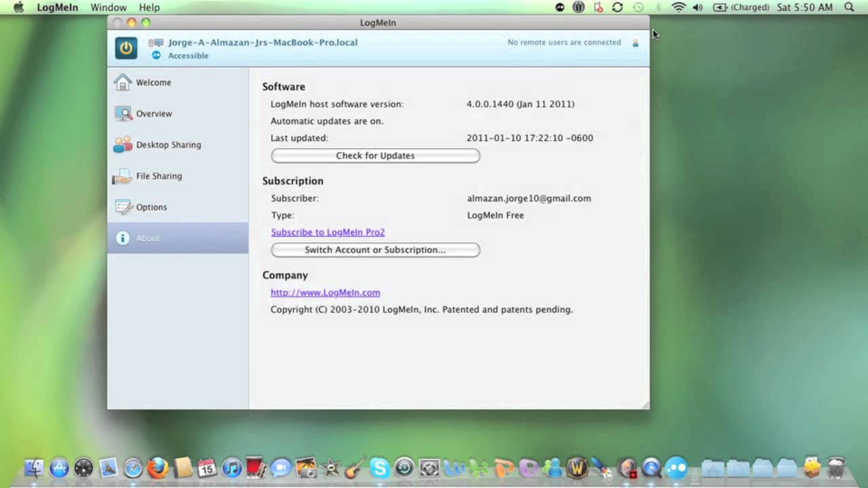Open the http://www.LogMeIn.com link
This screenshot has width=868, height=488.
coord(325,293)
